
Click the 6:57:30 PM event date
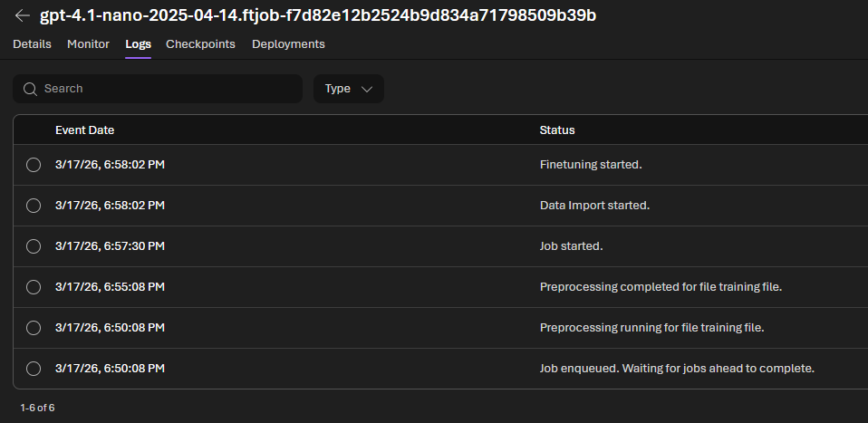(110, 246)
